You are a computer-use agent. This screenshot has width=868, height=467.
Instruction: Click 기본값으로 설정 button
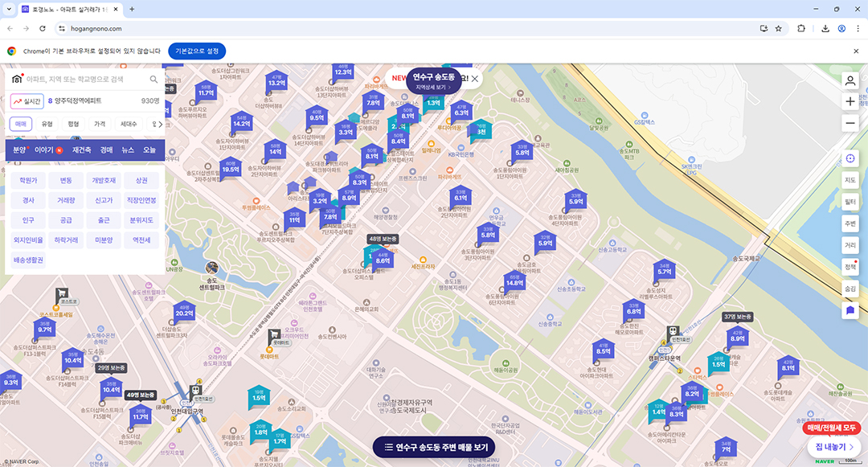[x=197, y=51]
